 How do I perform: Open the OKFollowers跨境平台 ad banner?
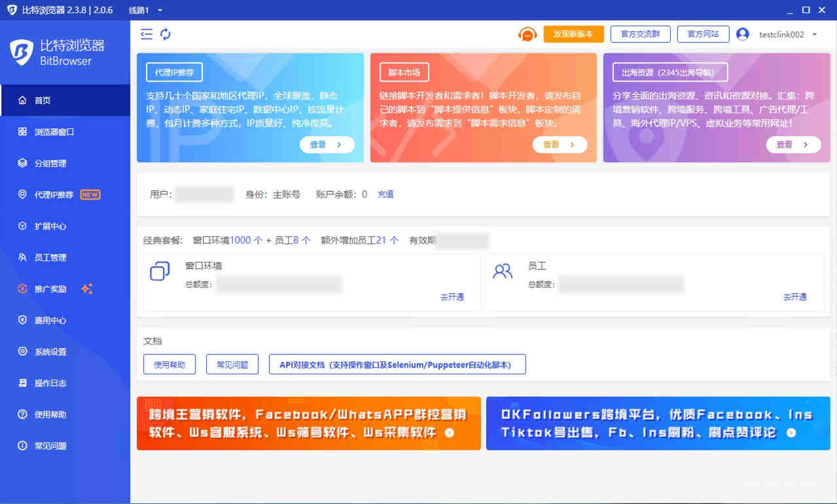658,423
